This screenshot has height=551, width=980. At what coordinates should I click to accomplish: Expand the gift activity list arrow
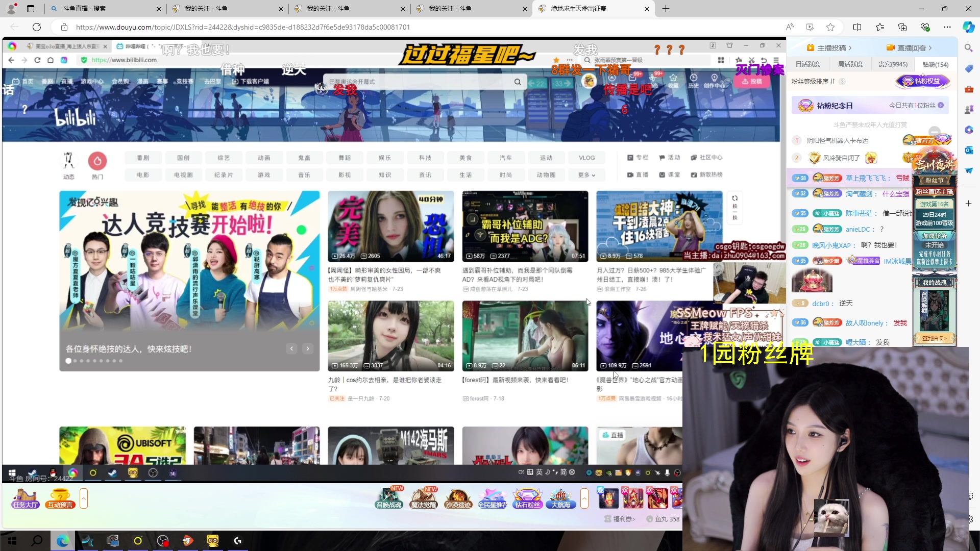point(584,498)
